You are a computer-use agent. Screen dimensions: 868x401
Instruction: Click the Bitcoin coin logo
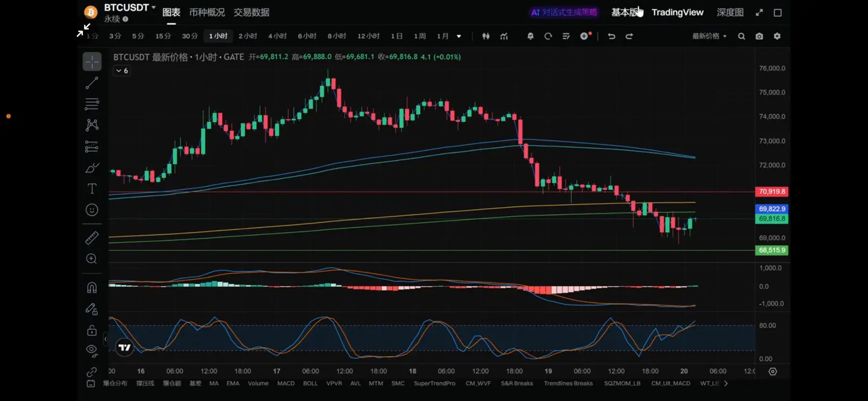pyautogui.click(x=91, y=12)
